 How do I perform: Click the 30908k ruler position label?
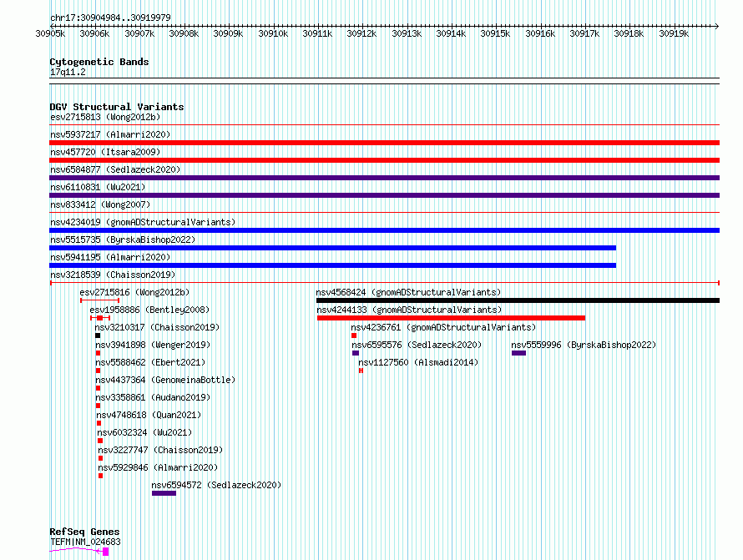pos(184,33)
